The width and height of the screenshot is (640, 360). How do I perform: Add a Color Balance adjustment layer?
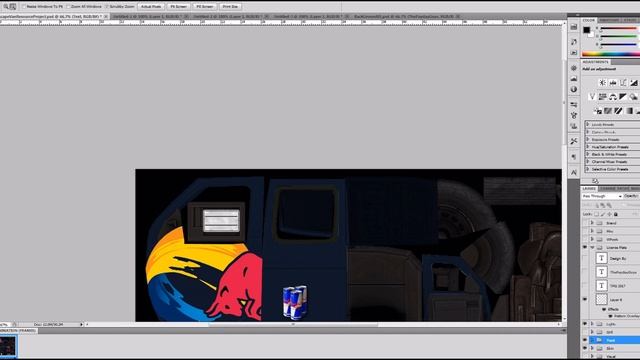(613, 97)
